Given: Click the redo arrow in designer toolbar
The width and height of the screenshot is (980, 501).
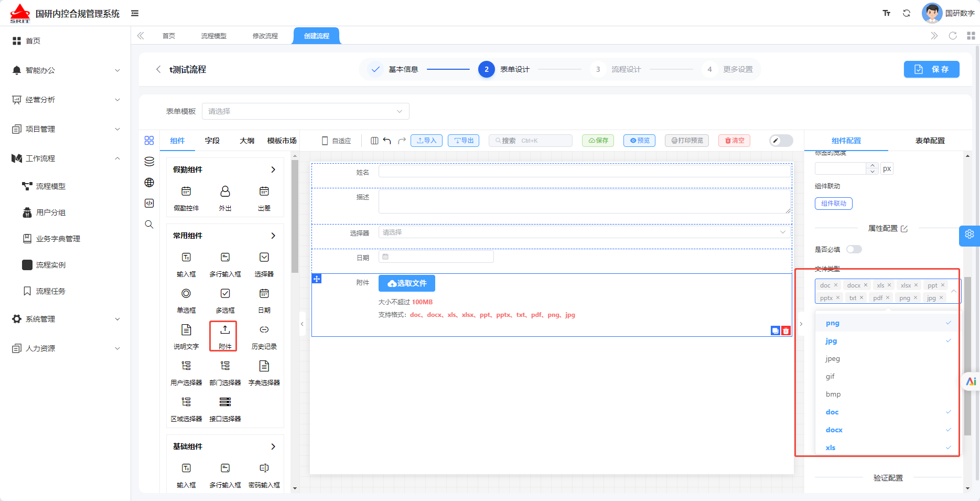Looking at the screenshot, I should (x=402, y=141).
